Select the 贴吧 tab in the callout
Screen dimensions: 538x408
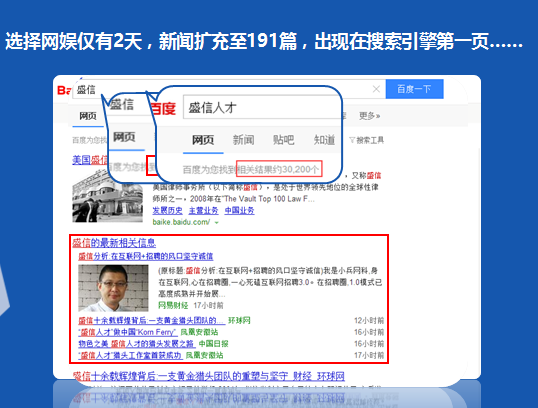pos(283,140)
